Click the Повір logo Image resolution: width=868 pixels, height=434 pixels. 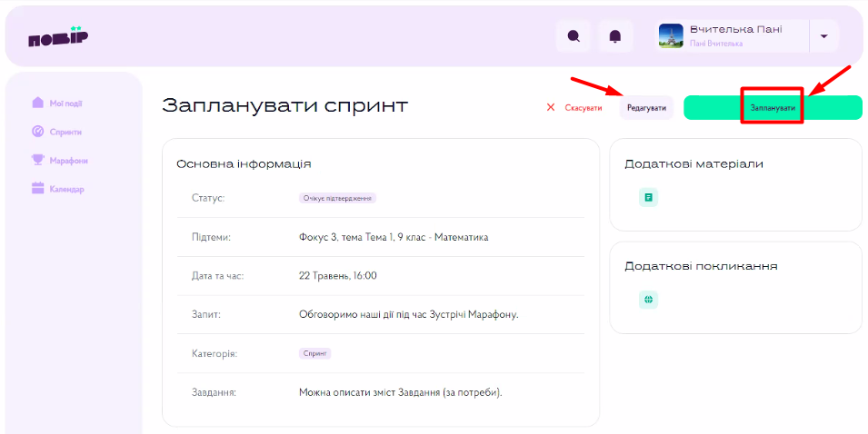click(x=58, y=36)
